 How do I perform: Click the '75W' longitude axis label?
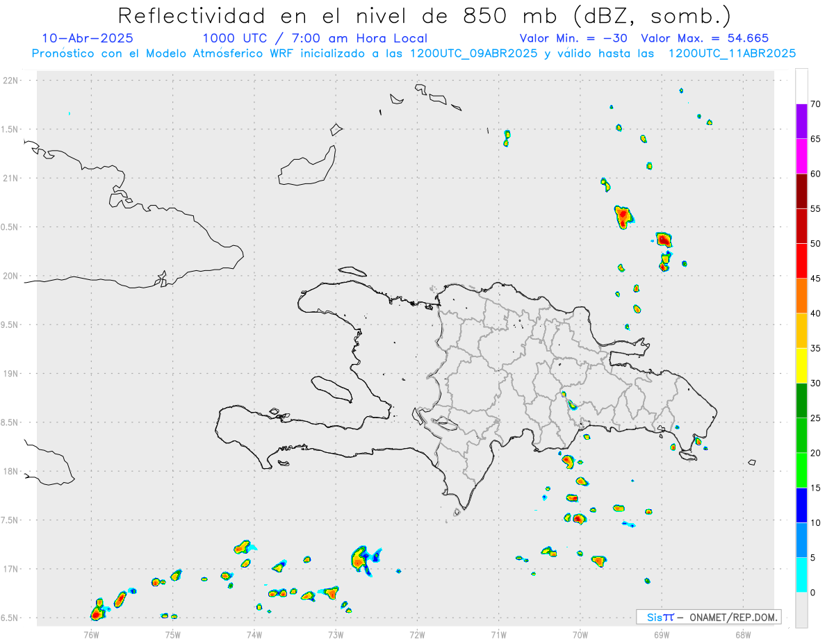(x=173, y=634)
